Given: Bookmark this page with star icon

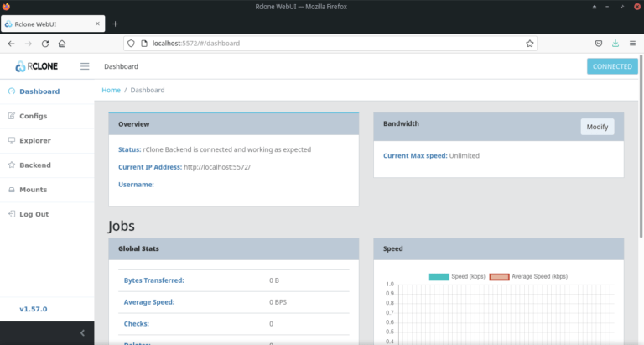Looking at the screenshot, I should coord(530,44).
